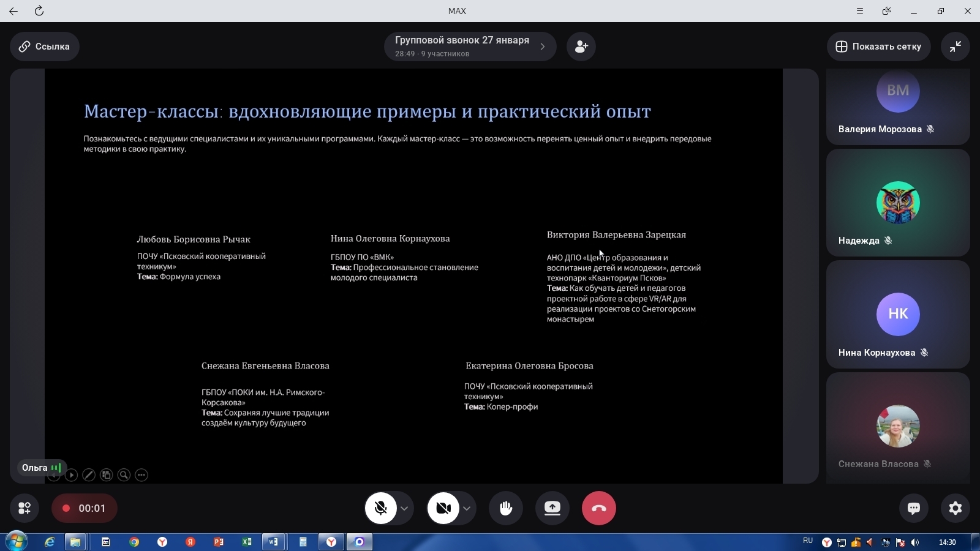Unmute the microphone

pyautogui.click(x=380, y=508)
